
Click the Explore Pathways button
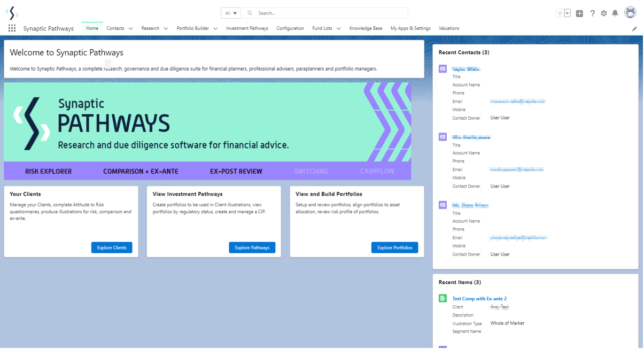(x=252, y=247)
